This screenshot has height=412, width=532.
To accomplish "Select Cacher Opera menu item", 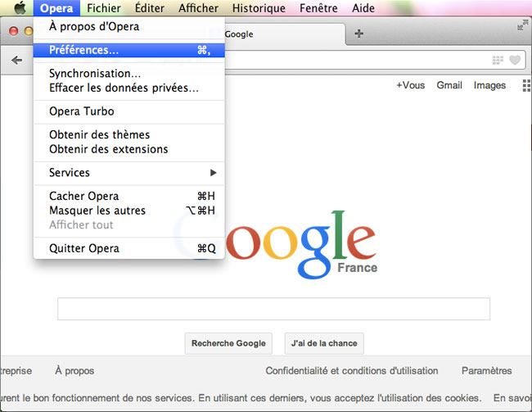I will pos(129,196).
